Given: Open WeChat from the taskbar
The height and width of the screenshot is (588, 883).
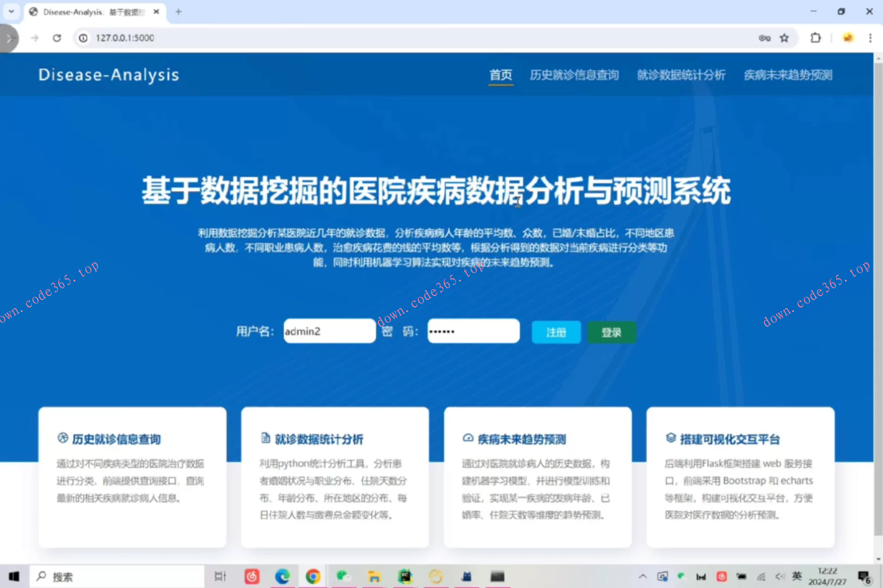Looking at the screenshot, I should click(344, 576).
